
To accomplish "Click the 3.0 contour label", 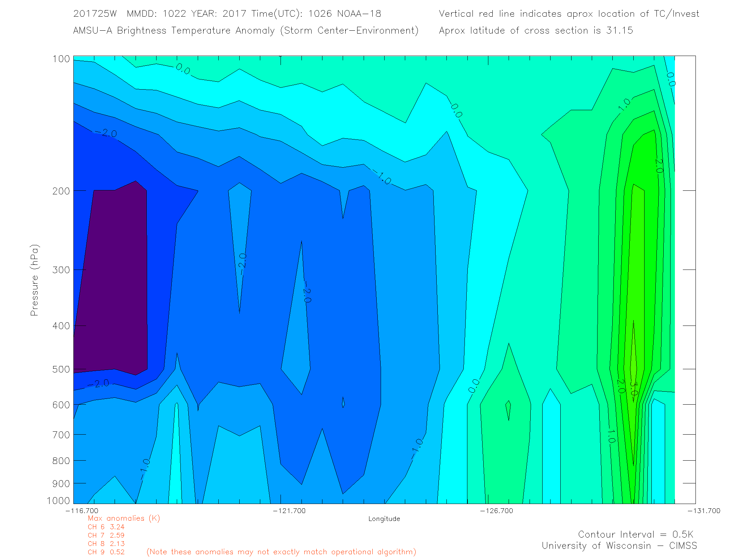I will pyautogui.click(x=634, y=388).
